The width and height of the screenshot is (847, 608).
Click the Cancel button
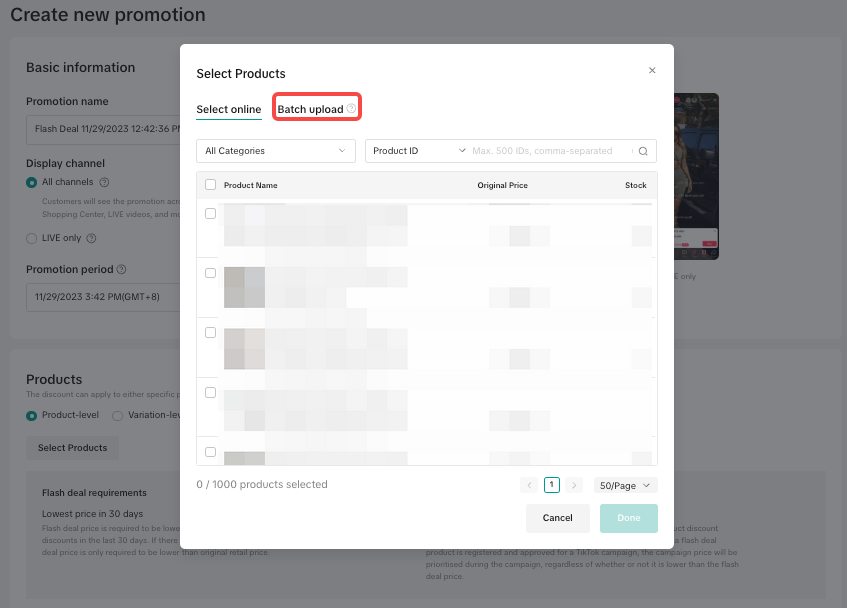(557, 518)
